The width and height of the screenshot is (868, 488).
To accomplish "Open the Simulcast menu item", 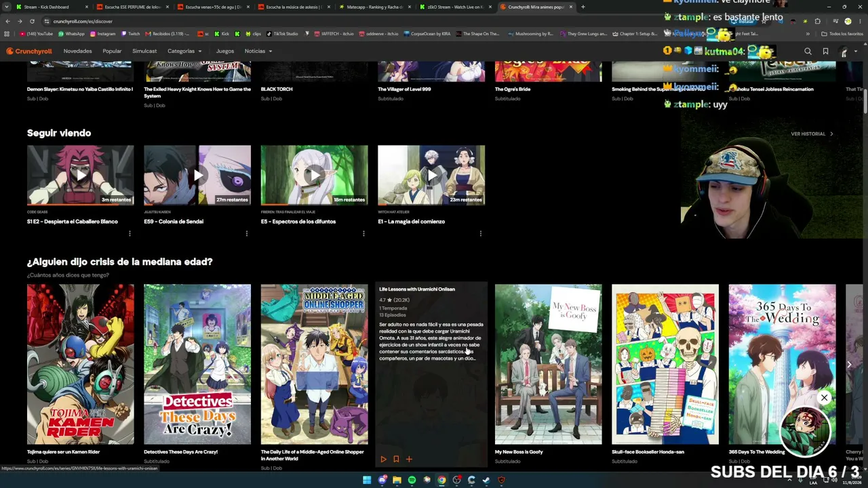I will click(144, 51).
